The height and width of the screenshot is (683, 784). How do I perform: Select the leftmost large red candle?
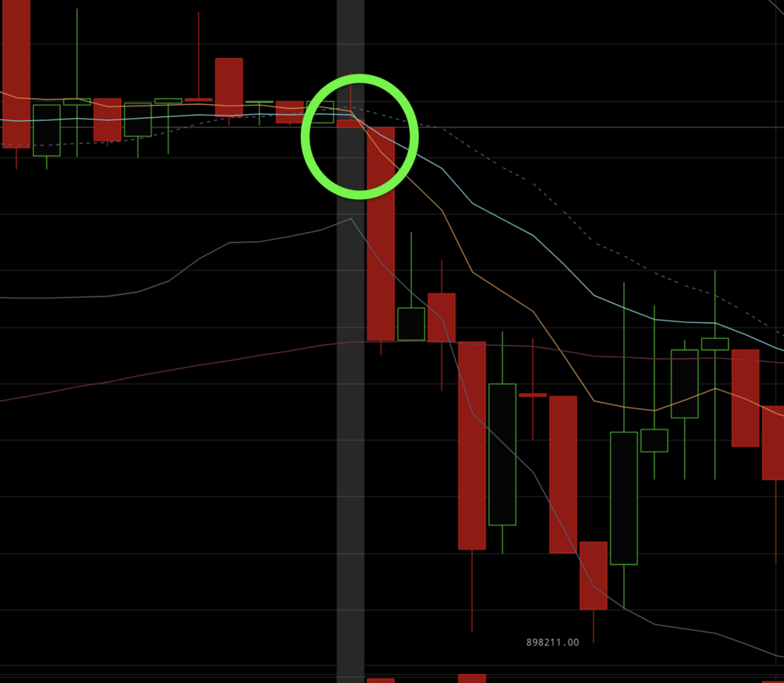point(15,74)
